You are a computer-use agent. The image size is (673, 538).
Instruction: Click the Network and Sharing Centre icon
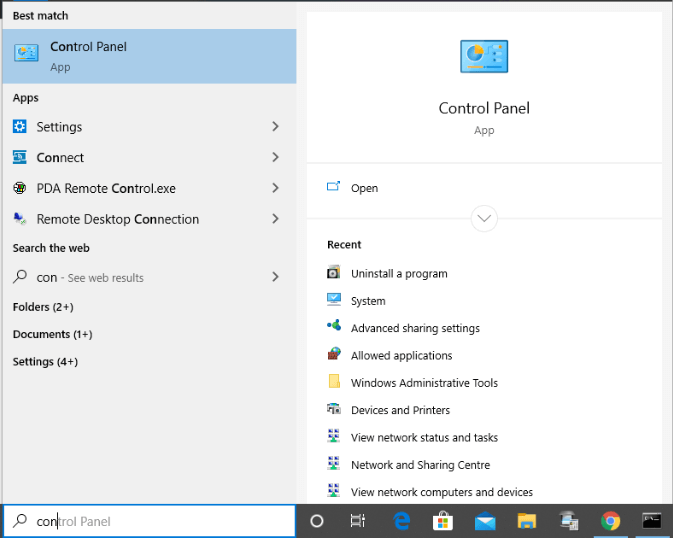pyautogui.click(x=333, y=463)
